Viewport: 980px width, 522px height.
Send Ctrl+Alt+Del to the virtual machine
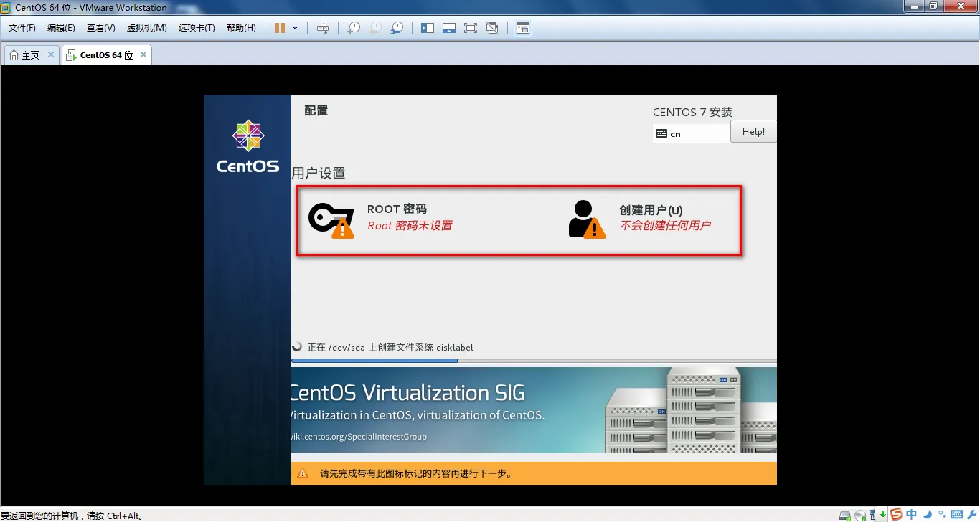323,28
